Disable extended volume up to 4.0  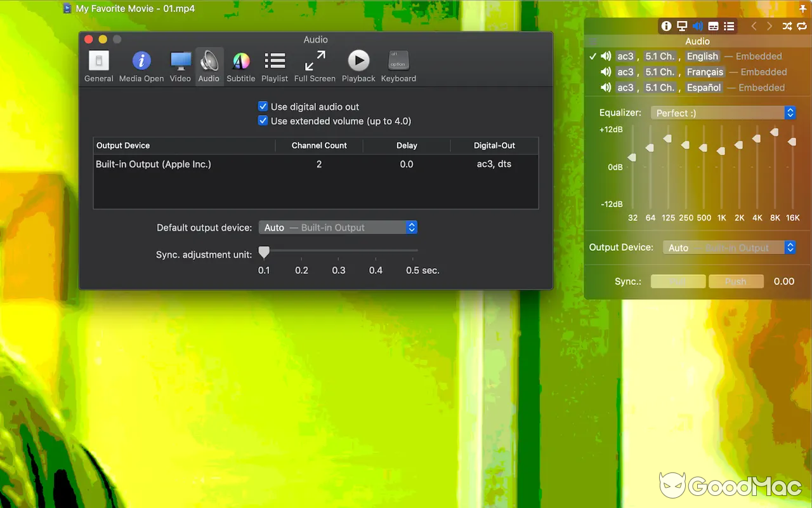(x=263, y=121)
